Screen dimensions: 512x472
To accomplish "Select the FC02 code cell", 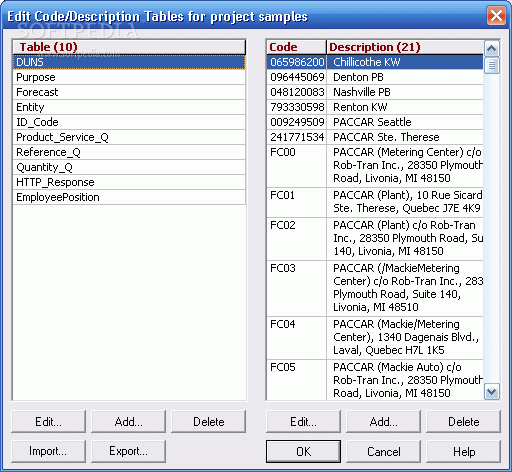I will [x=296, y=239].
